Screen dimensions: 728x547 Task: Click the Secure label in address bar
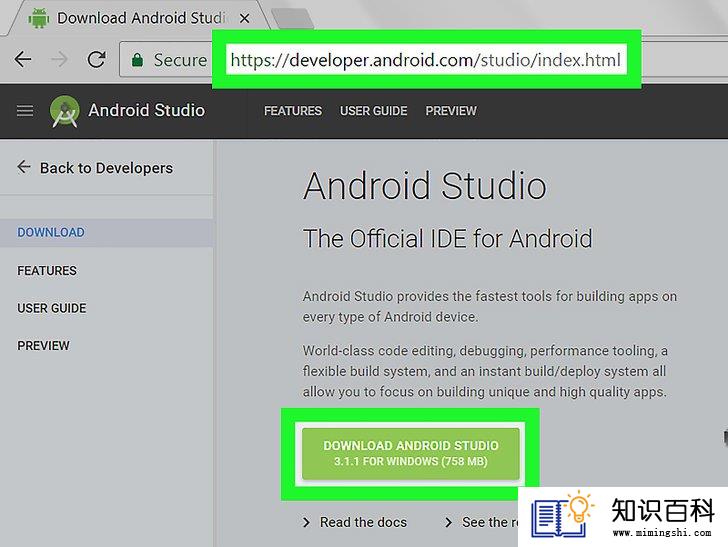click(x=180, y=60)
